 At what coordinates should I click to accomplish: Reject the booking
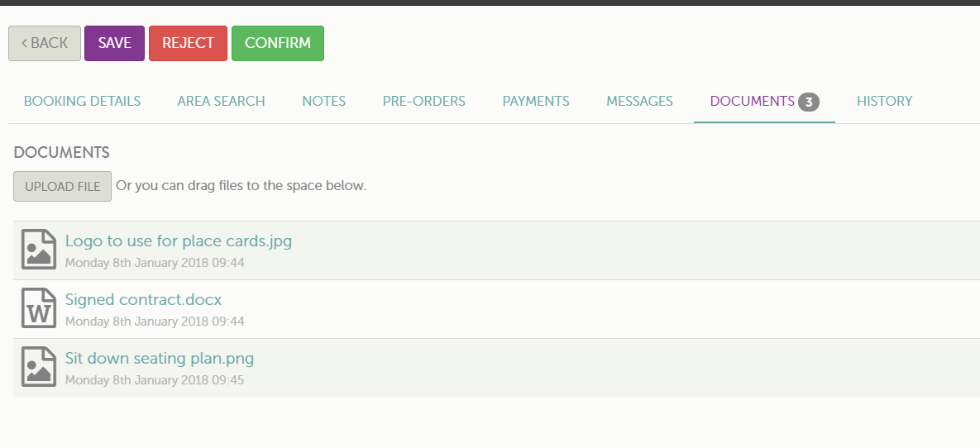(x=188, y=43)
